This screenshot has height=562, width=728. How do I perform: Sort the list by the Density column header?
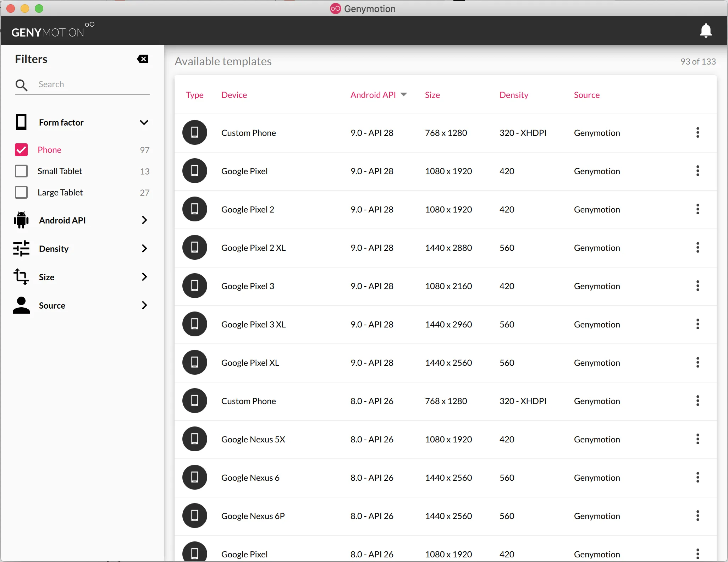click(514, 95)
